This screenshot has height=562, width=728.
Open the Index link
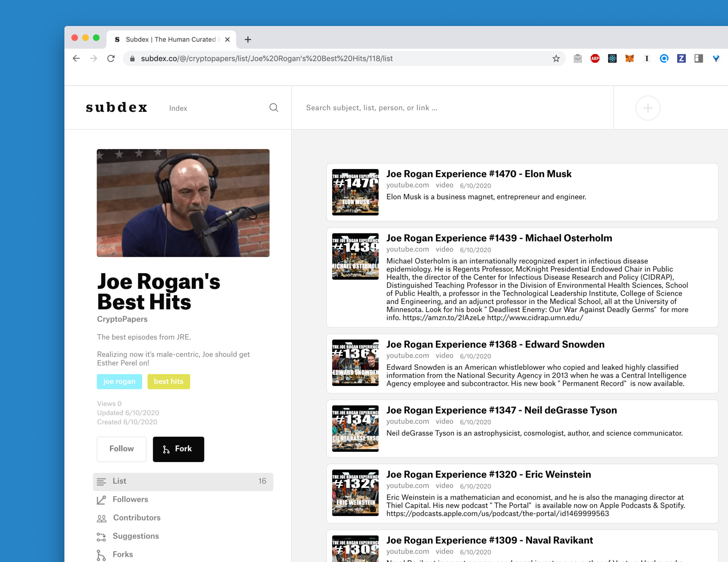(x=178, y=109)
